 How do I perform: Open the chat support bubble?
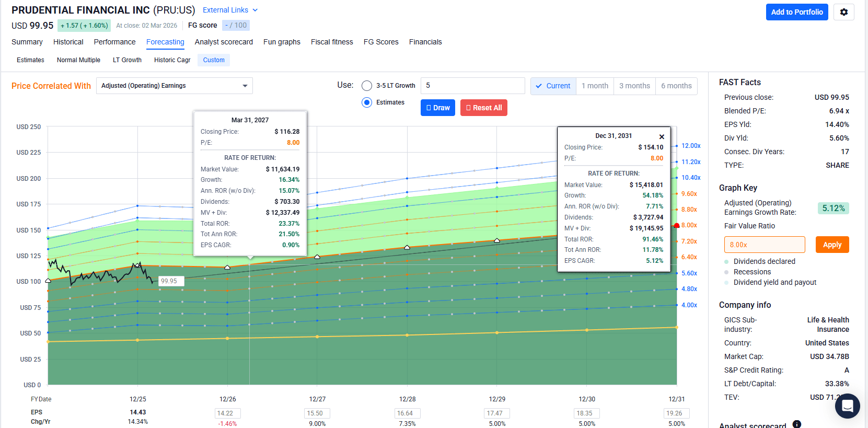pos(847,406)
